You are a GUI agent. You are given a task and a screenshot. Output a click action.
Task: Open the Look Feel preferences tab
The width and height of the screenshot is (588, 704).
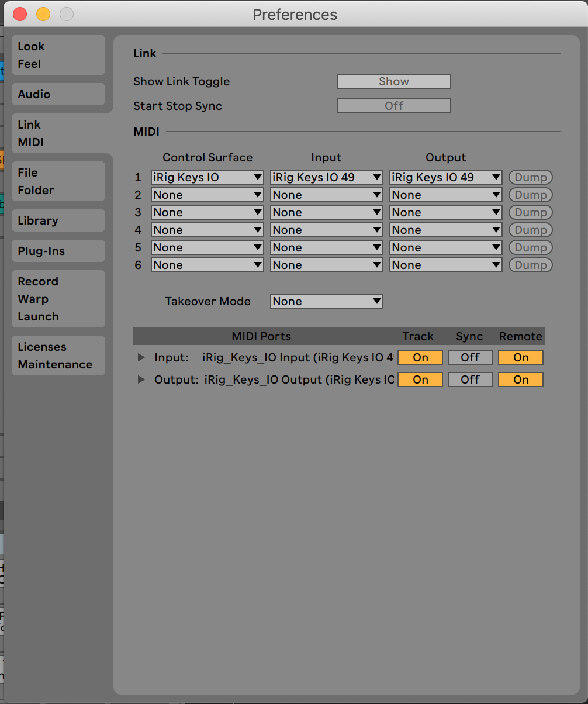click(58, 55)
